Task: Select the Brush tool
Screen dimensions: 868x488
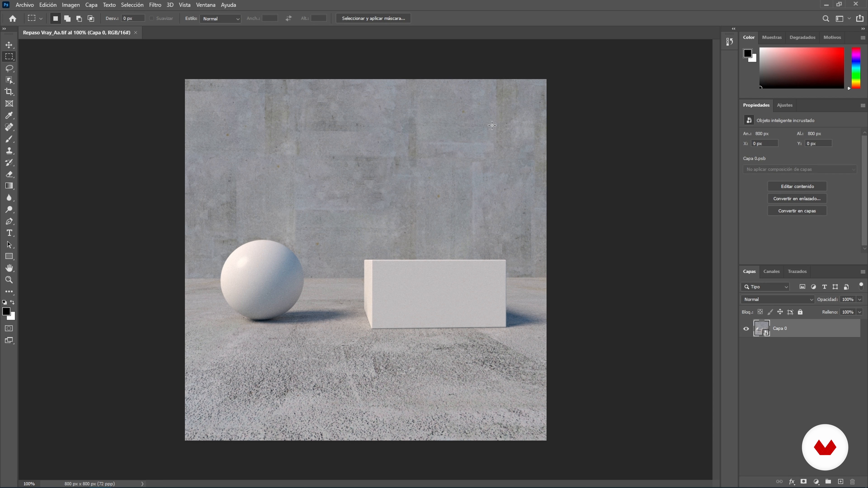Action: point(9,139)
